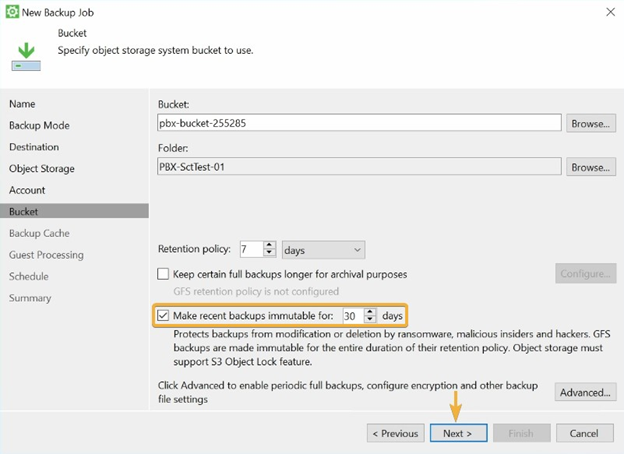Click Next to continue the wizard
Image resolution: width=624 pixels, height=454 pixels.
(x=458, y=433)
